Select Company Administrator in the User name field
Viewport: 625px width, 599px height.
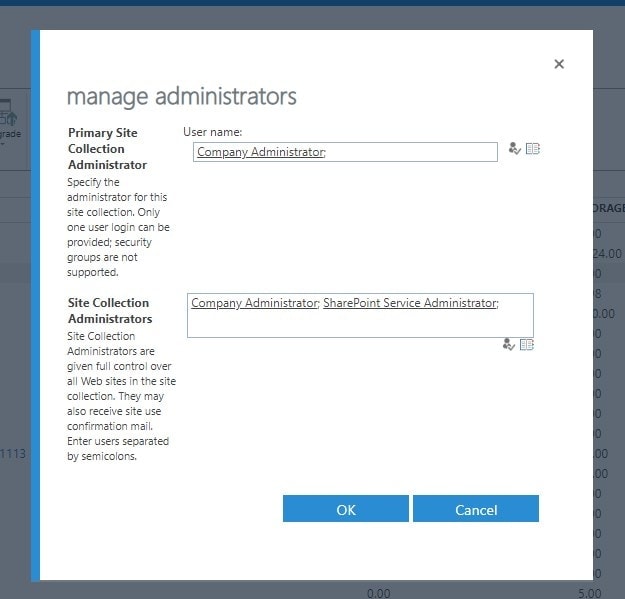click(260, 152)
